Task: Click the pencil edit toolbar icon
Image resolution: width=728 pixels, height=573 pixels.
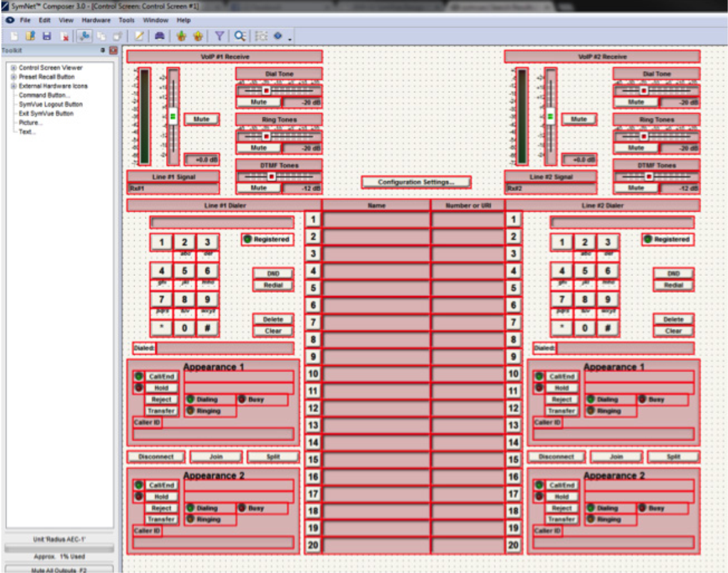Action: click(139, 36)
